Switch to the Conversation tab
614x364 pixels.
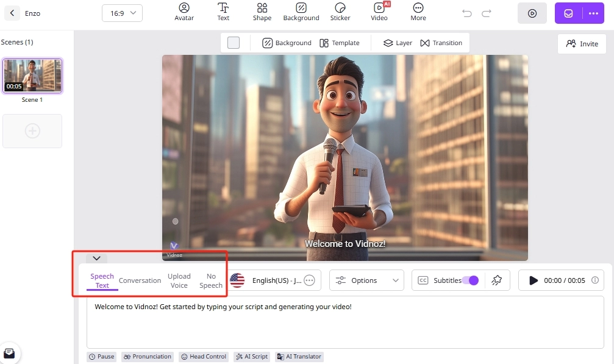tap(140, 280)
